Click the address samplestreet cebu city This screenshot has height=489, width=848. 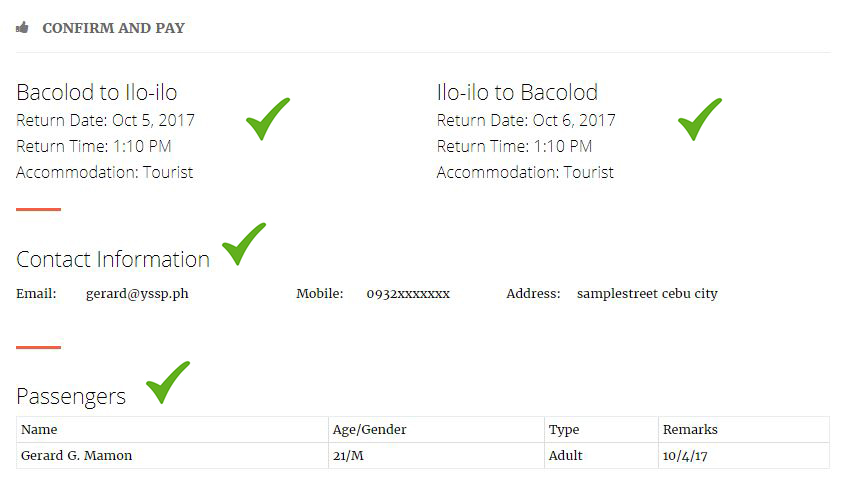647,294
